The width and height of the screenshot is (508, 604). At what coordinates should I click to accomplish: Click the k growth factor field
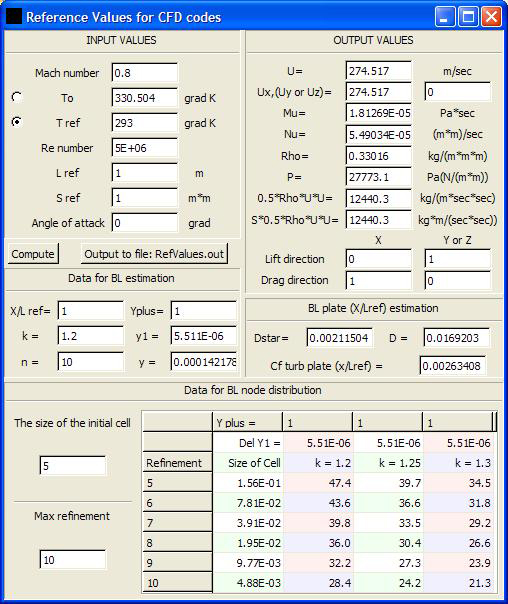coord(91,336)
